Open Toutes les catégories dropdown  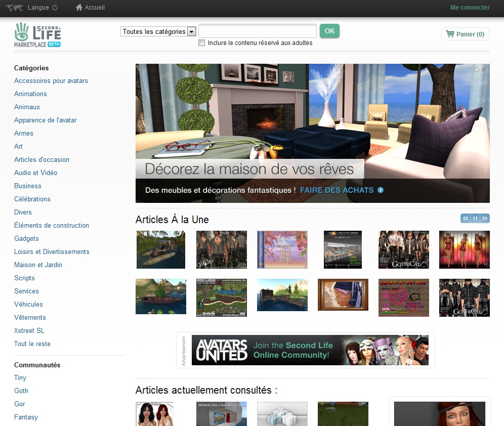click(x=158, y=31)
